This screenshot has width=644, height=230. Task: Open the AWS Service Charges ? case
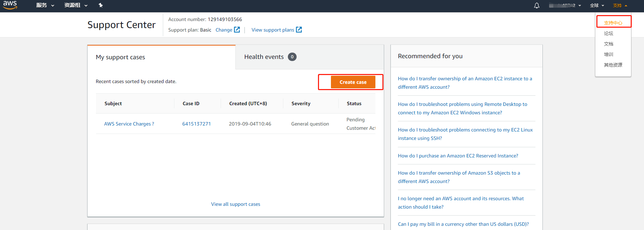(x=129, y=124)
